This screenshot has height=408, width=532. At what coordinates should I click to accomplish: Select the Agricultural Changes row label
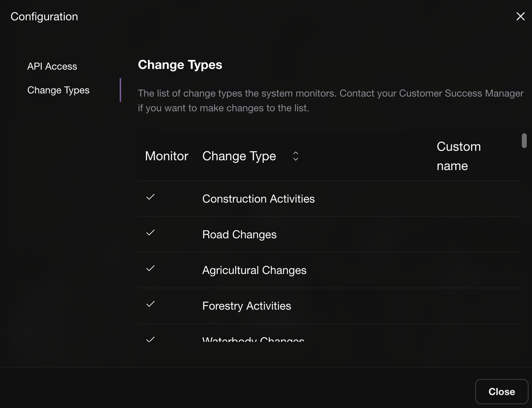[x=254, y=270]
